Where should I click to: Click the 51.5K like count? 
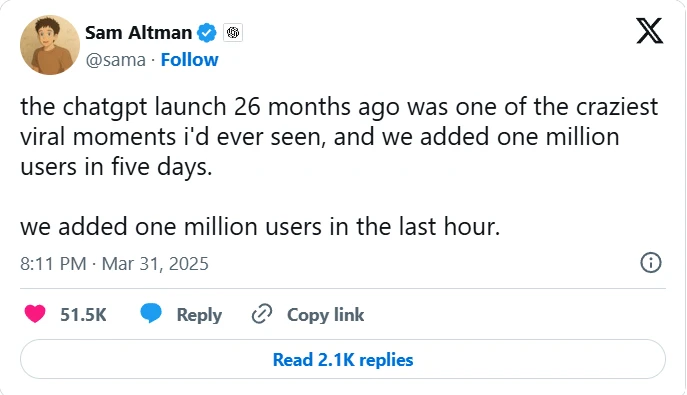[83, 314]
